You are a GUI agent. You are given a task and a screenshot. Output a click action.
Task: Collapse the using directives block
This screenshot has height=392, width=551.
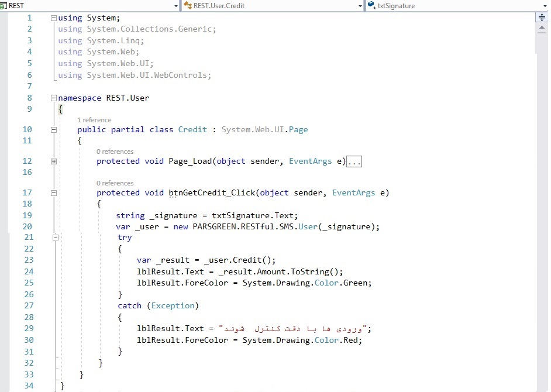(x=54, y=18)
